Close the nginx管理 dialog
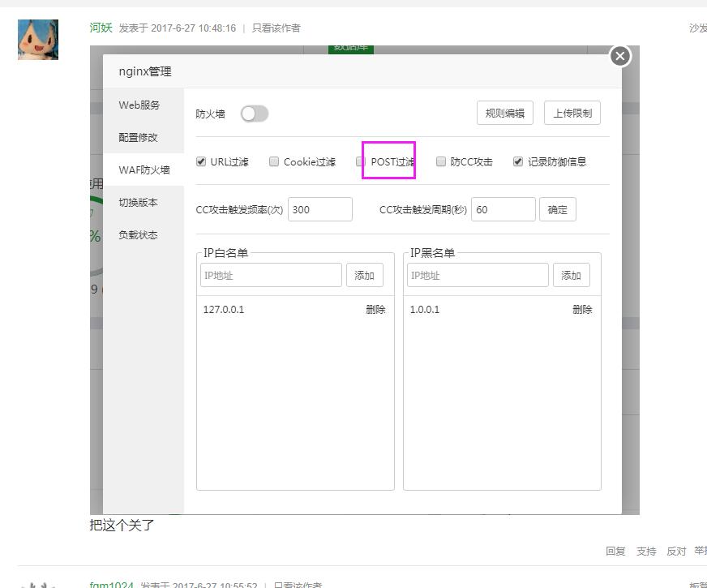The width and height of the screenshot is (707, 588). pos(620,56)
